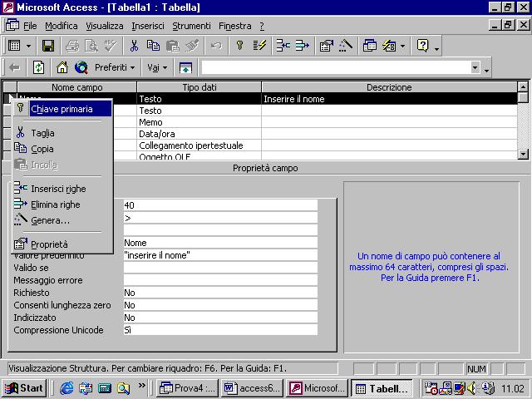Click the default value "inserire il nome" field

point(220,255)
